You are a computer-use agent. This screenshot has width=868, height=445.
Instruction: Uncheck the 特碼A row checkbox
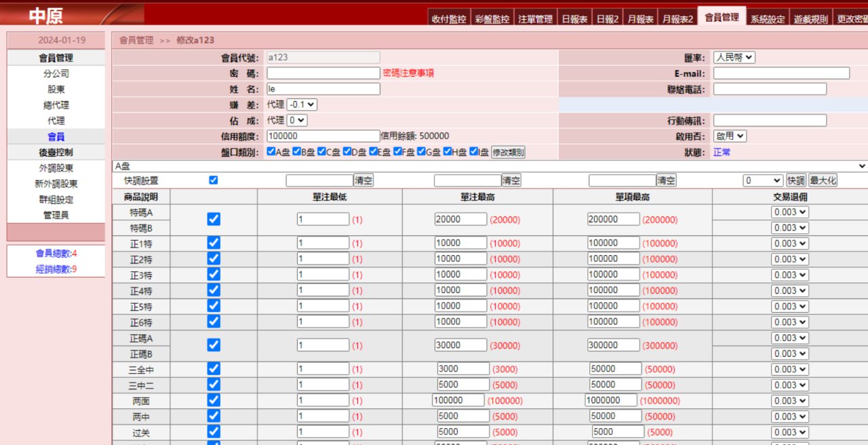(214, 219)
